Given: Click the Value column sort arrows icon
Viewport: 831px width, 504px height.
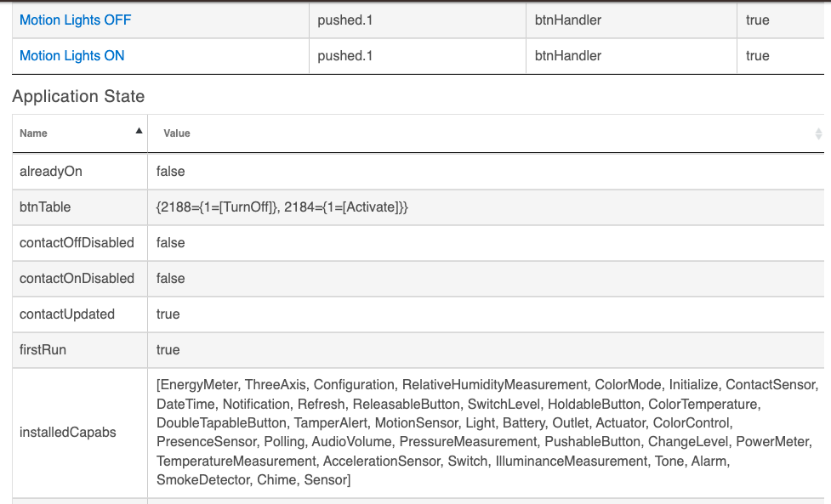Looking at the screenshot, I should click(818, 133).
